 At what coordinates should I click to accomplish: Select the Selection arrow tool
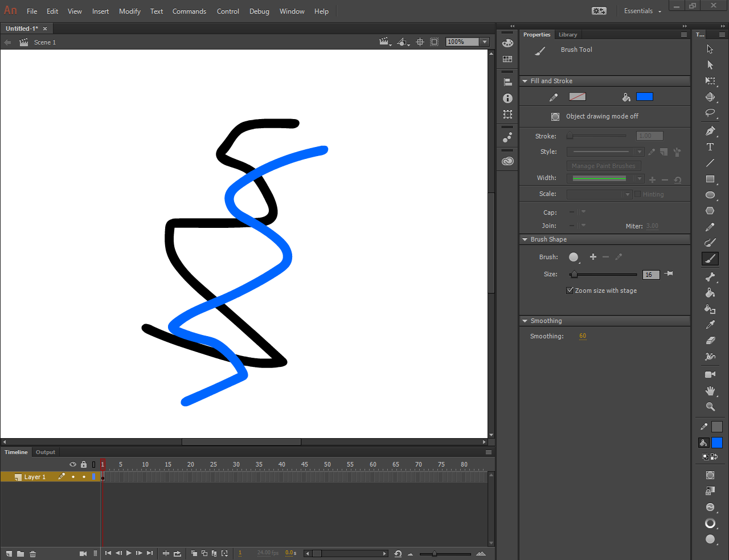pos(710,49)
